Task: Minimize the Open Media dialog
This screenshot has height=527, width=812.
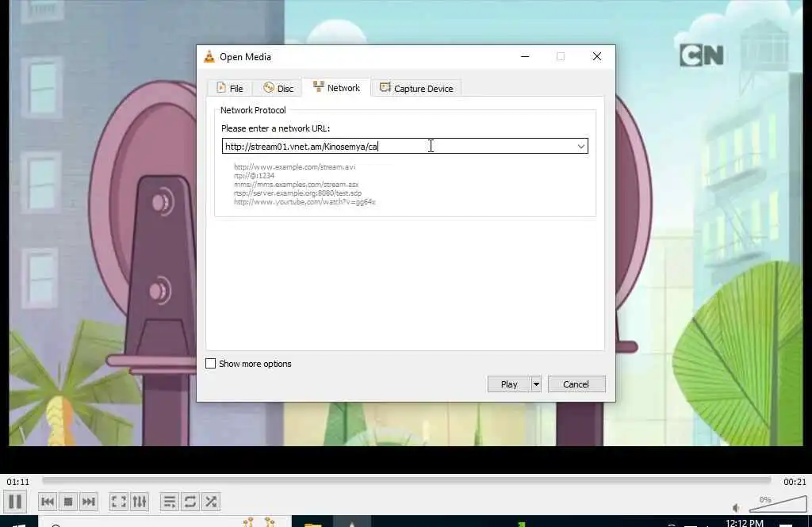Action: pos(525,56)
